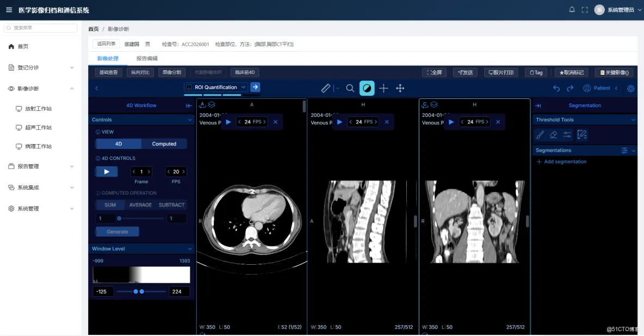
Task: Click the redo arrow icon
Action: click(570, 88)
